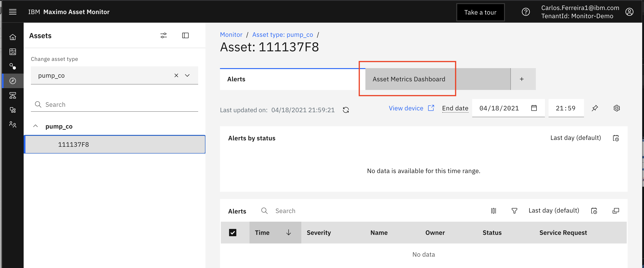Change Alerts table time range icon
The image size is (644, 268).
594,211
